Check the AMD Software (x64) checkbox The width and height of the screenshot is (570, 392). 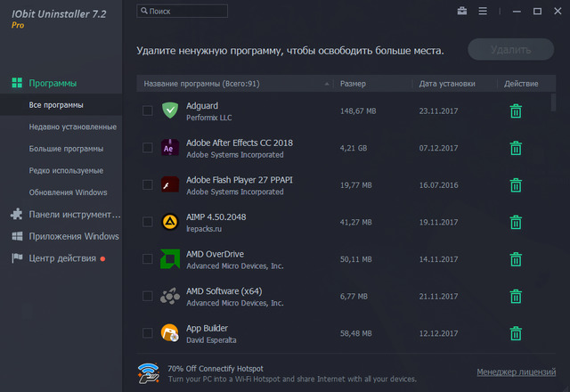click(148, 296)
